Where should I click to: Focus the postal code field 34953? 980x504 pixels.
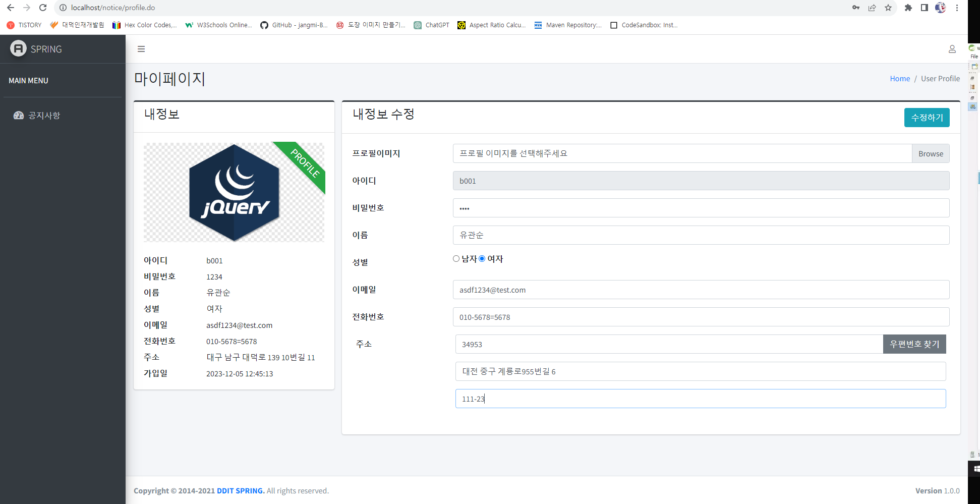point(669,344)
